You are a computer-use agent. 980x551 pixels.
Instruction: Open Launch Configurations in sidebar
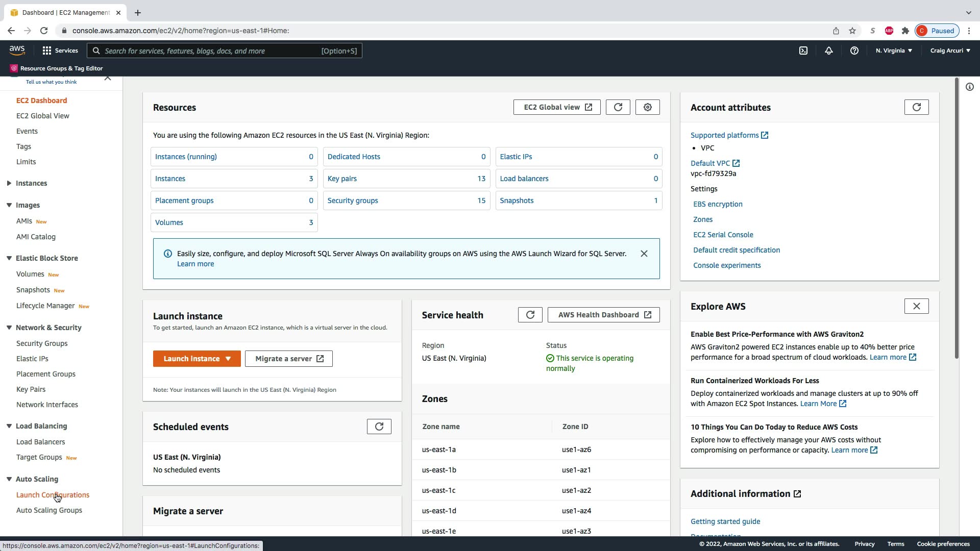(53, 495)
